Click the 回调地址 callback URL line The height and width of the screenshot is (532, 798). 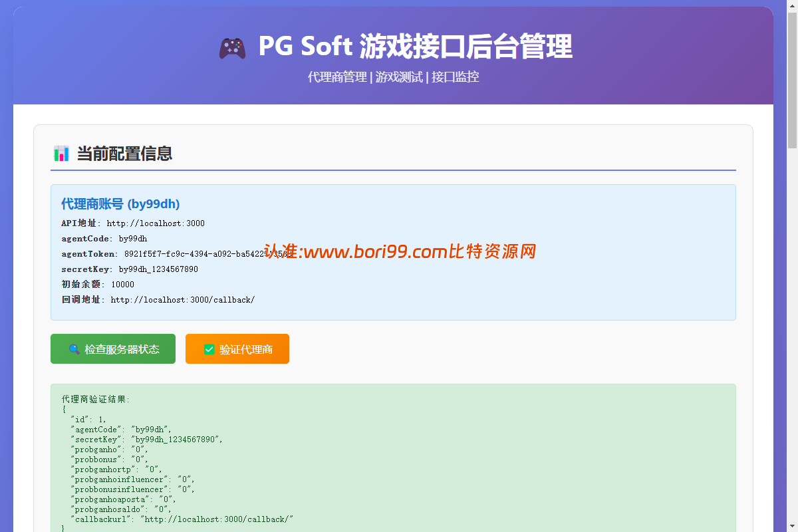(158, 300)
